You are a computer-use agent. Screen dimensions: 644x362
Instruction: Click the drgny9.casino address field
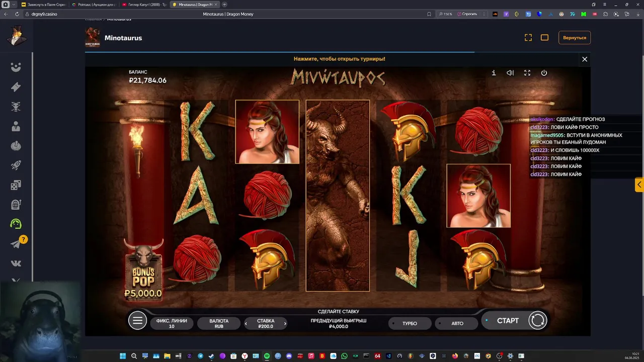click(x=44, y=14)
